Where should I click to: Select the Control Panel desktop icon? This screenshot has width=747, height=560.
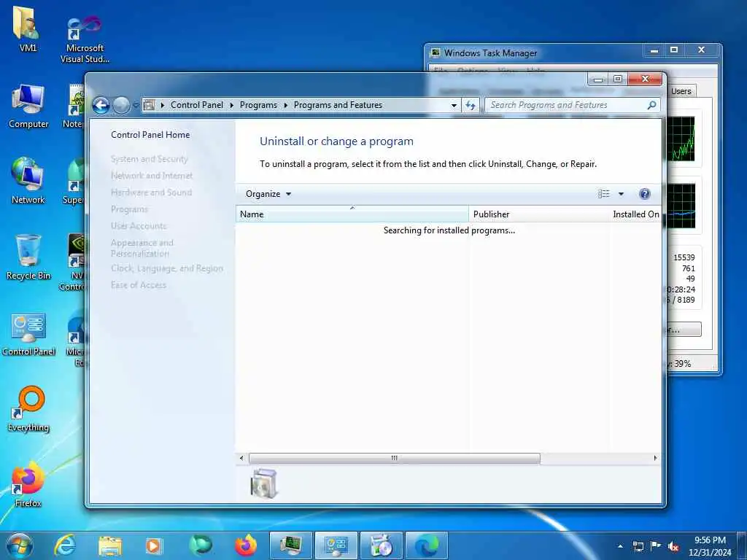pos(28,335)
